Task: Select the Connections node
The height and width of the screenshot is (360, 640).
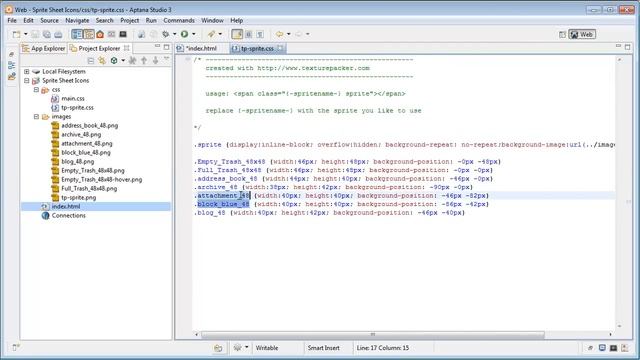Action: (69, 215)
